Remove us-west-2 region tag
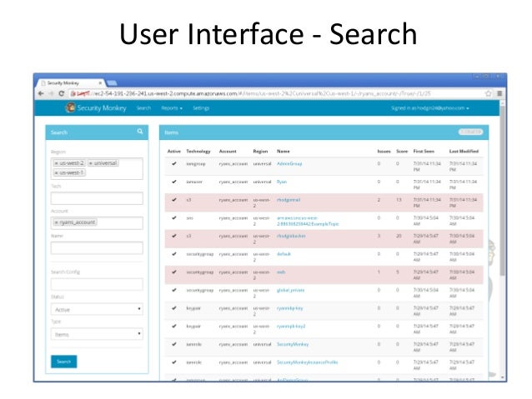The width and height of the screenshot is (532, 399). pyautogui.click(x=57, y=163)
